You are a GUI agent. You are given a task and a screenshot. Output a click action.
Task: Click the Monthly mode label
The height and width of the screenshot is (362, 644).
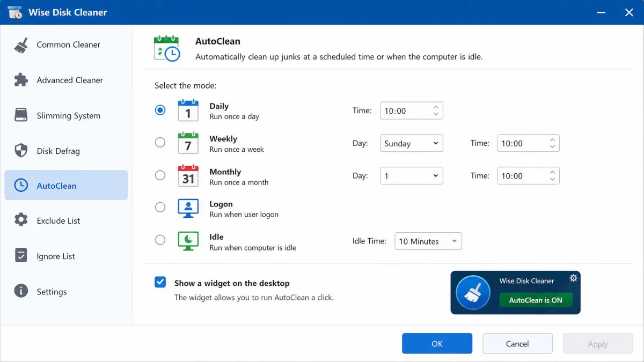[x=225, y=172]
